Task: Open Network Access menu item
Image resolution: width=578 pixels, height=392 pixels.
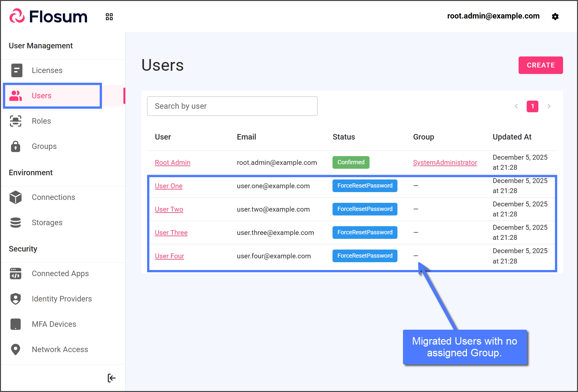Action: [x=60, y=349]
